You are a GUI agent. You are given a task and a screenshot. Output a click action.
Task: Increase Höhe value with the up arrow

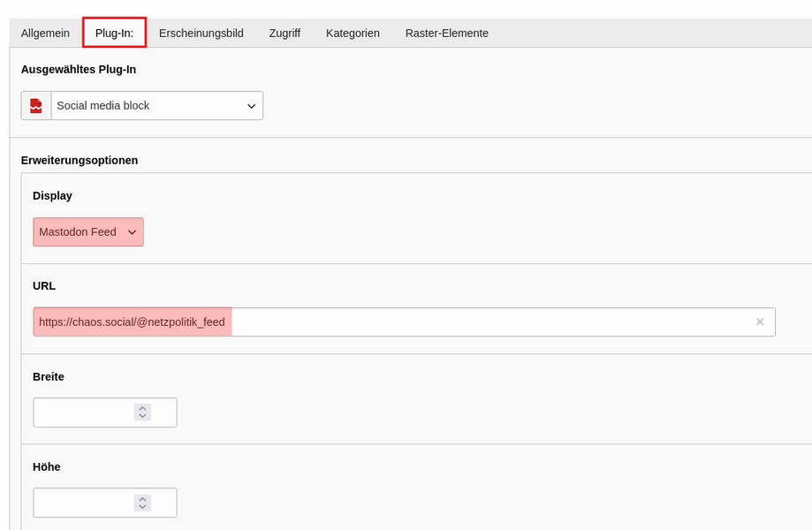(x=142, y=499)
